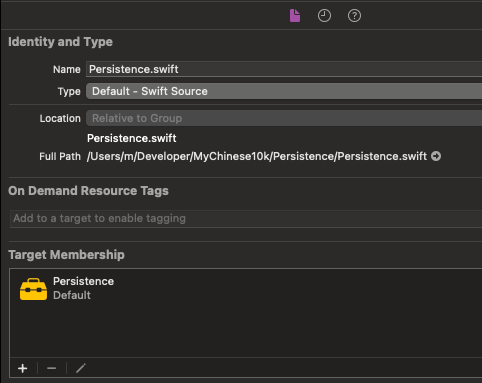The image size is (482, 383).
Task: Select the Persistence target membership row
Action: point(246,289)
